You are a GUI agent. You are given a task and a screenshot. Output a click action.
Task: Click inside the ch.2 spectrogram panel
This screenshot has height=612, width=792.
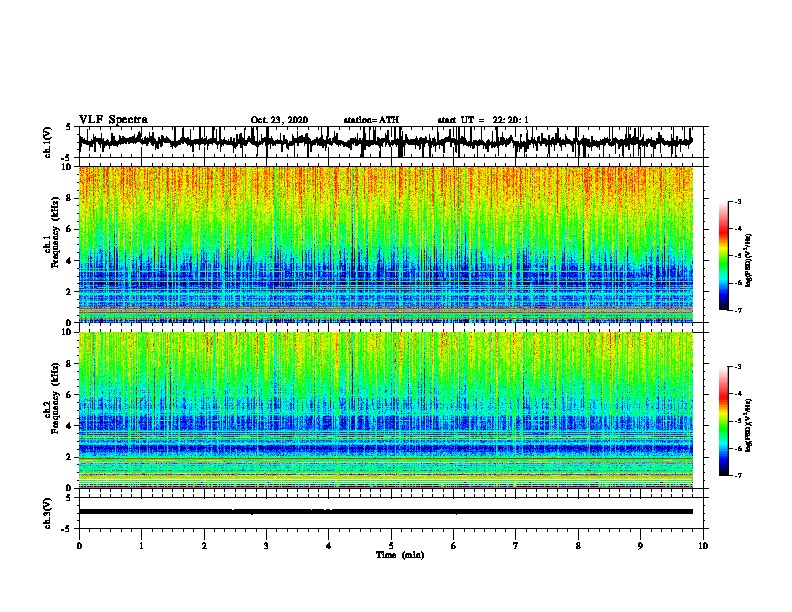(386, 410)
